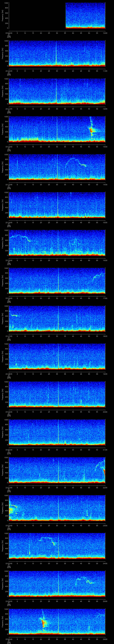Click the 23:24:00 start time label

(x=9, y=601)
